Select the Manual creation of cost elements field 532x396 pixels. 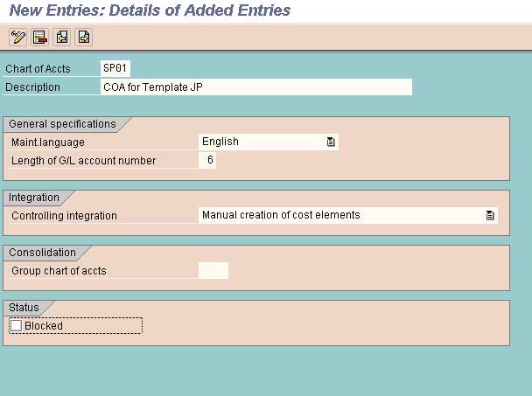coord(348,215)
